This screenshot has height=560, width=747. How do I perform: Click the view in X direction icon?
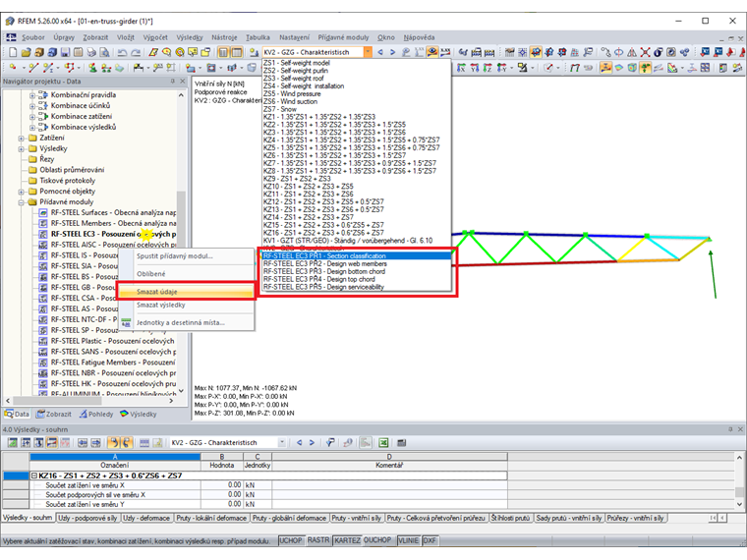point(461,68)
